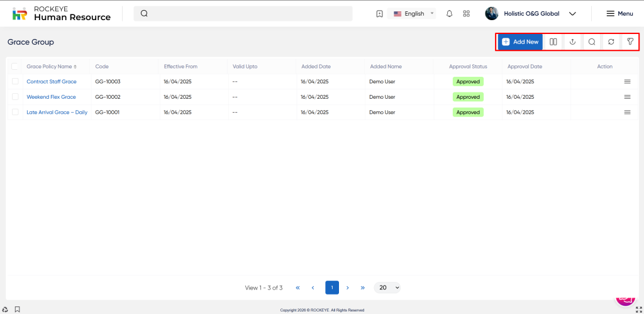
Task: Open the Weekend Flex Grace policy link
Action: coord(51,97)
